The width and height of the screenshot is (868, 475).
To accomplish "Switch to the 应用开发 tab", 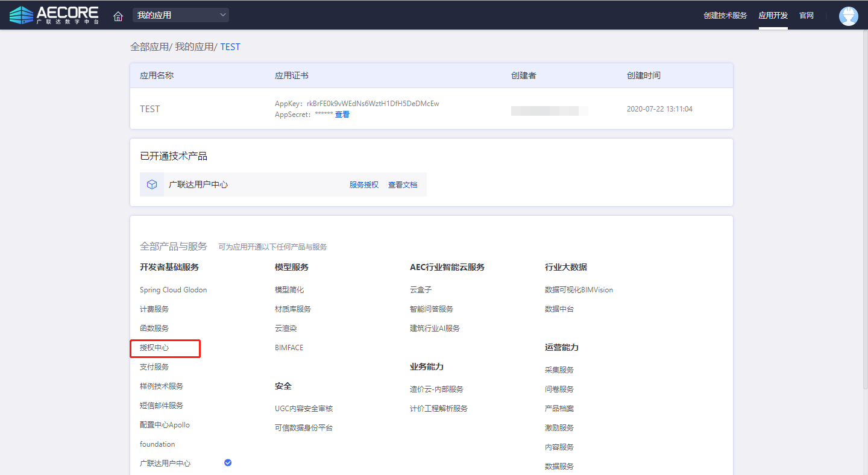I will pyautogui.click(x=773, y=16).
